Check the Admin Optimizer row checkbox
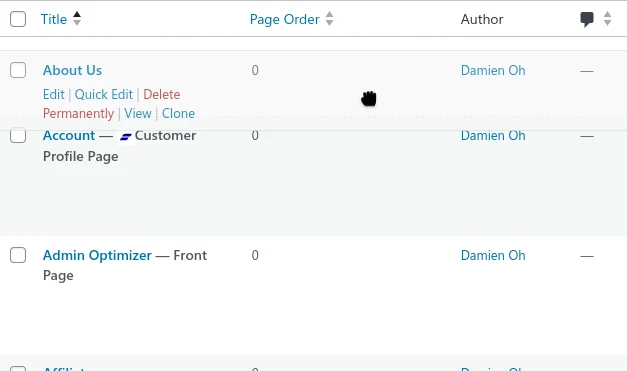Screen dimensions: 627x371 [x=18, y=255]
